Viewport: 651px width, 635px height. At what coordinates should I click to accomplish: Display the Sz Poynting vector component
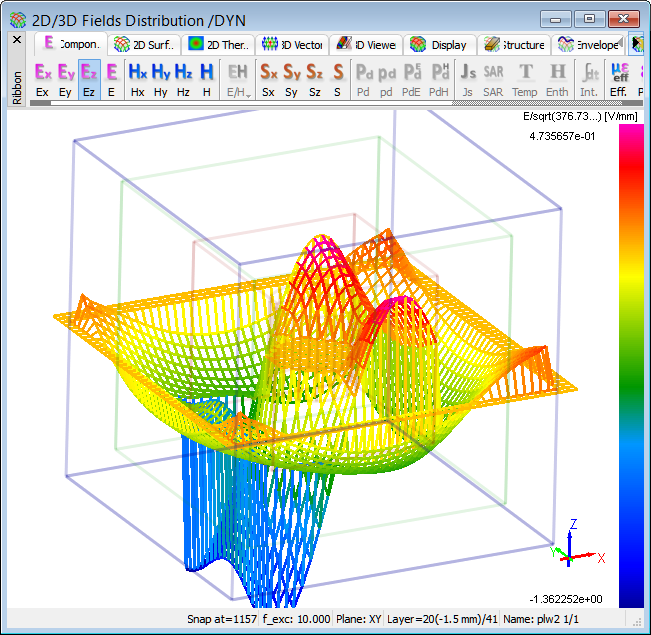(x=314, y=74)
